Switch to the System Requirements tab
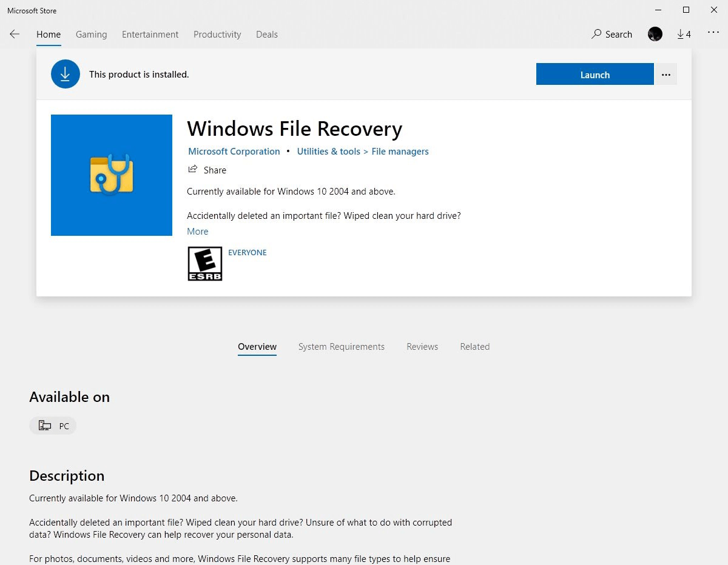This screenshot has width=728, height=565. tap(342, 346)
